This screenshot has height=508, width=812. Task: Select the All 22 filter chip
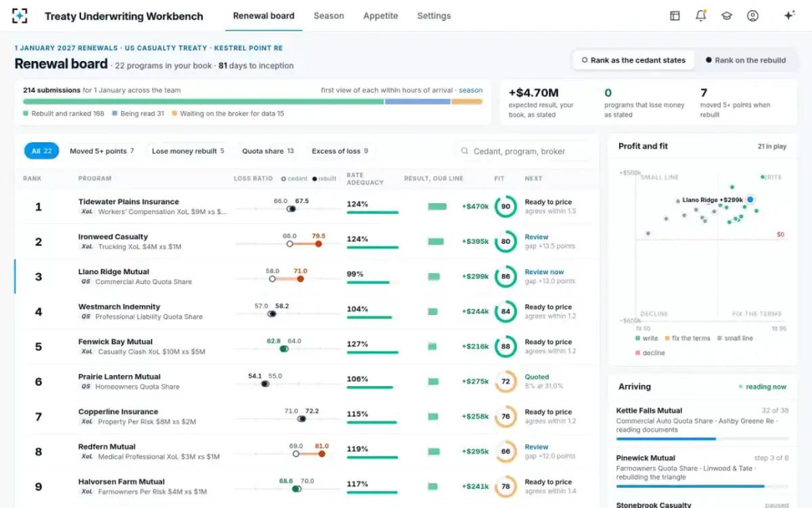pos(42,151)
